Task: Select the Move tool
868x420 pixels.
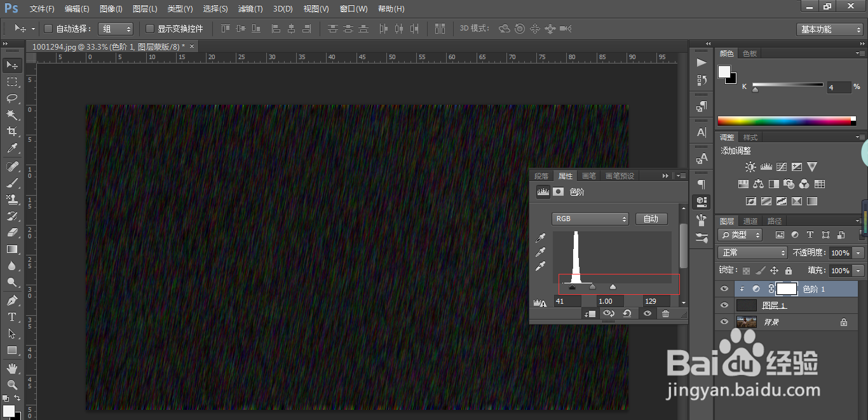Action: (11, 65)
